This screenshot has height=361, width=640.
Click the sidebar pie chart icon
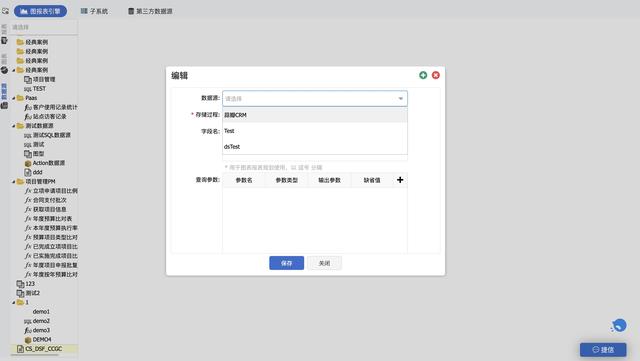(4, 70)
